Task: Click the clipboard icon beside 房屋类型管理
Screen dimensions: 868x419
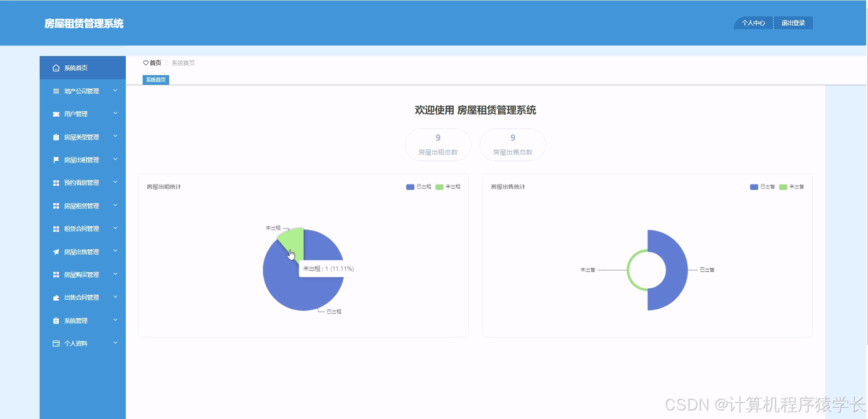Action: (x=56, y=137)
